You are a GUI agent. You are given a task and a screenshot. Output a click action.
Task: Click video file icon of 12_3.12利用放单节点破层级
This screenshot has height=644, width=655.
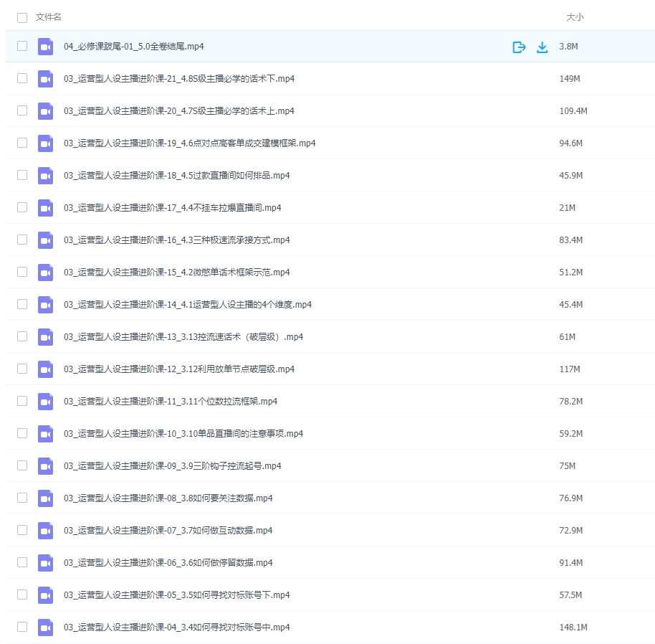46,369
